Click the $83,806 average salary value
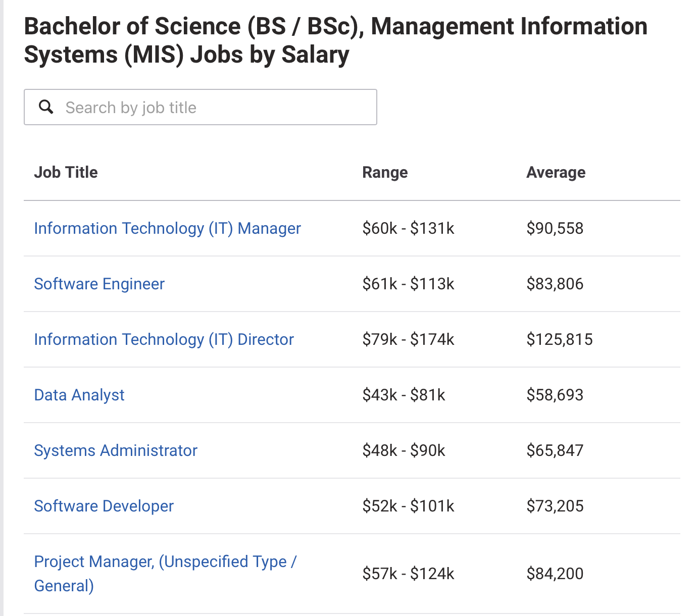The image size is (699, 616). coord(555,284)
